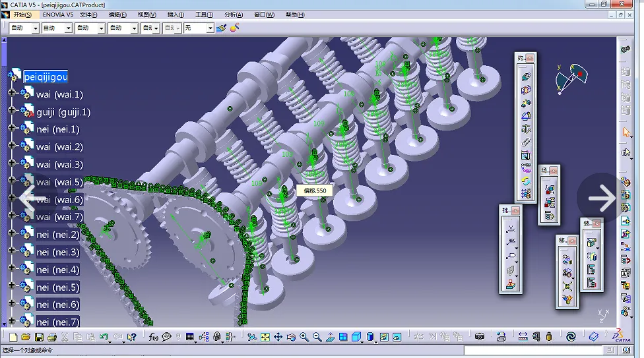The image size is (644, 358).
Task: Create a new document with New icon
Action: (x=13, y=337)
